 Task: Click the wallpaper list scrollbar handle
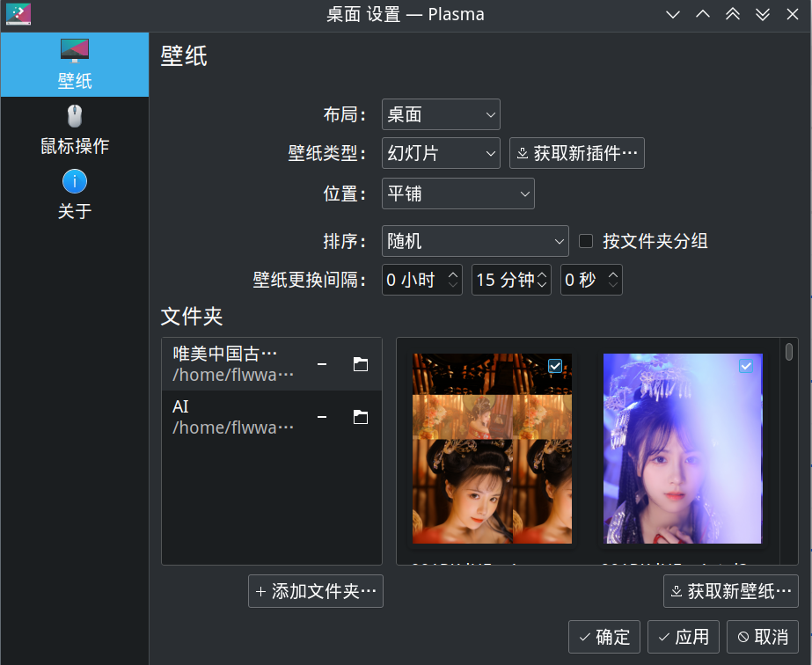coord(789,352)
